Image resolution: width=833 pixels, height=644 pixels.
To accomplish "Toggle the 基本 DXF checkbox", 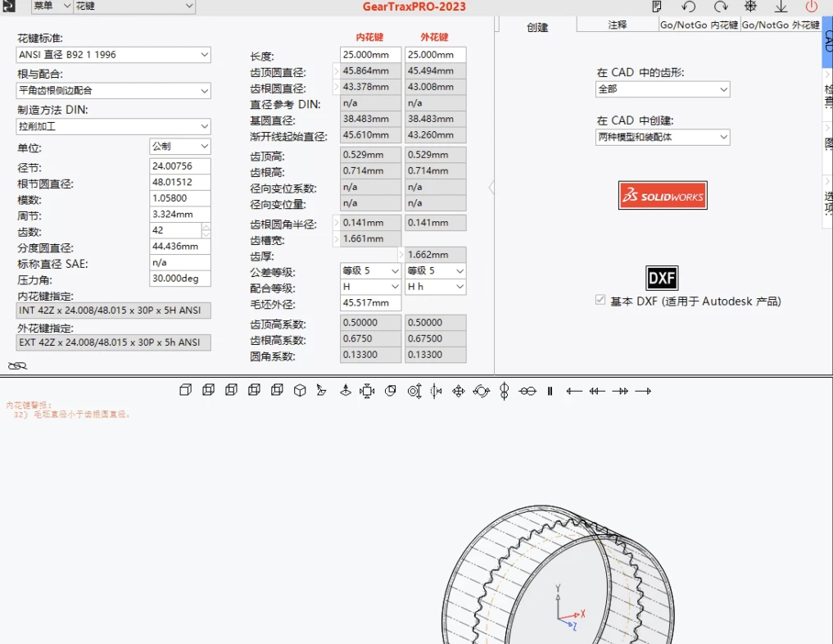I will (x=600, y=301).
